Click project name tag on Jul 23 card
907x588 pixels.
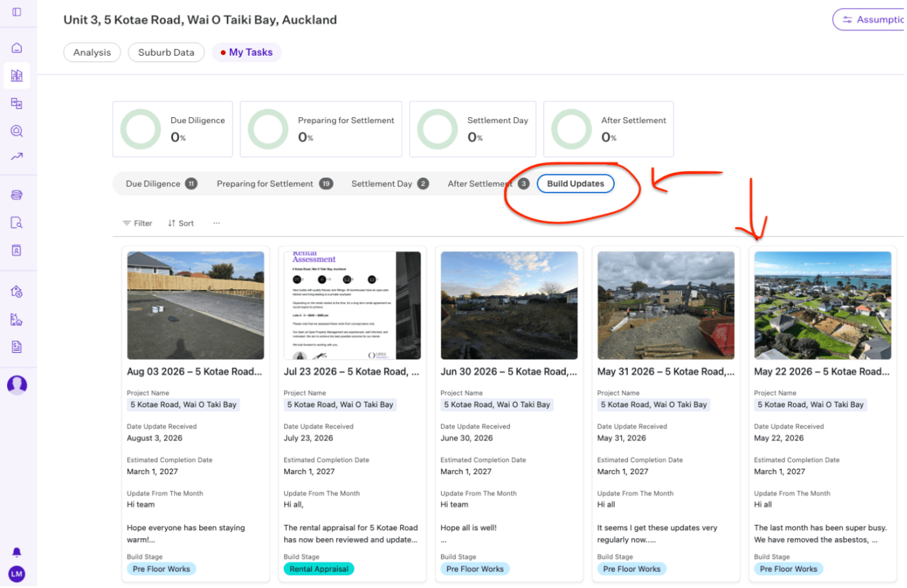point(341,406)
